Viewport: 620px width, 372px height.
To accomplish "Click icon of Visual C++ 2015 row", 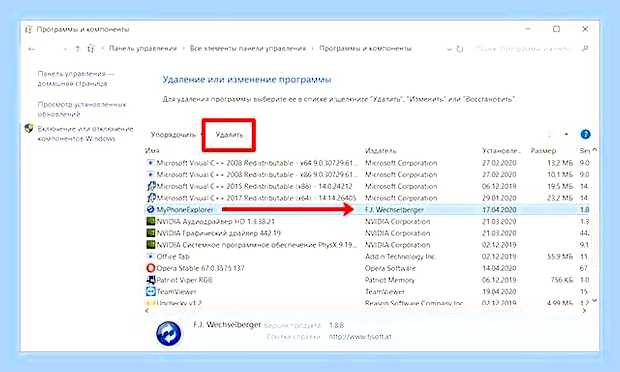I will (151, 186).
